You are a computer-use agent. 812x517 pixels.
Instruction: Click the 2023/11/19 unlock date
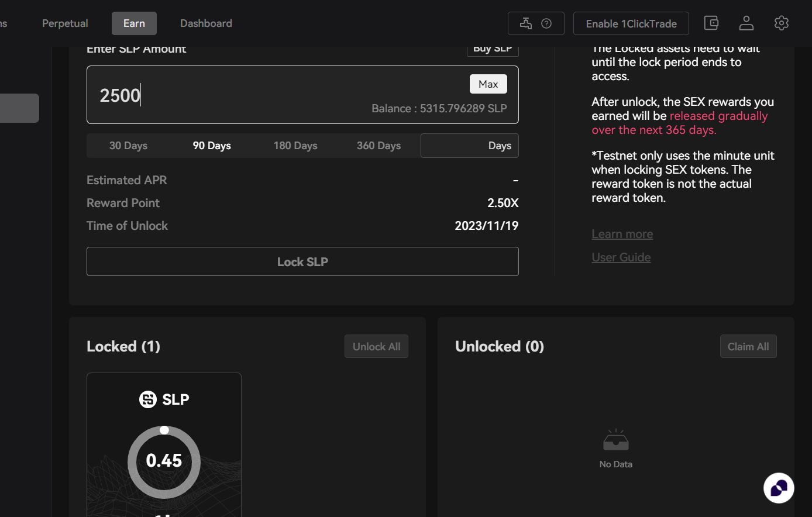coord(487,226)
